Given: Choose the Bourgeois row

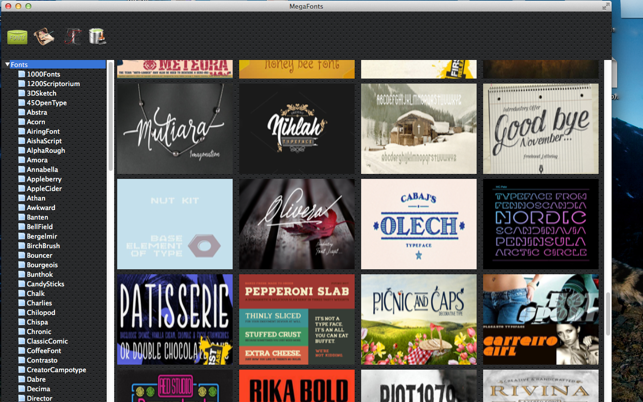Looking at the screenshot, I should (x=42, y=265).
